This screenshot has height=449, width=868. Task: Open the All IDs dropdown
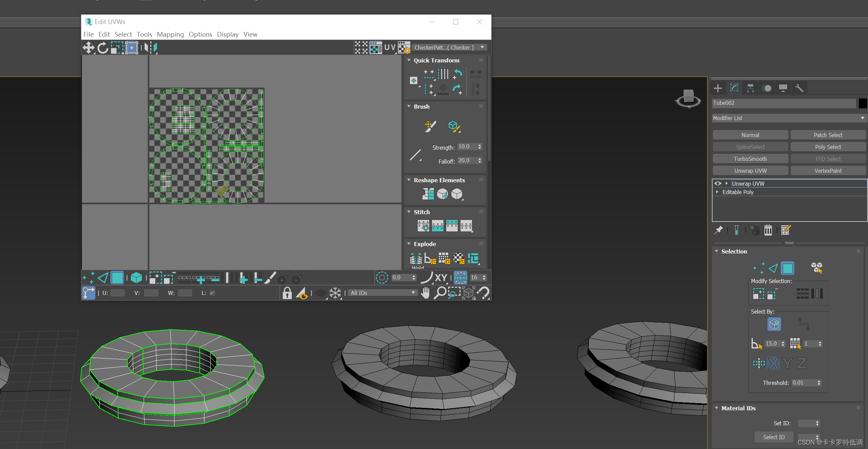(383, 293)
